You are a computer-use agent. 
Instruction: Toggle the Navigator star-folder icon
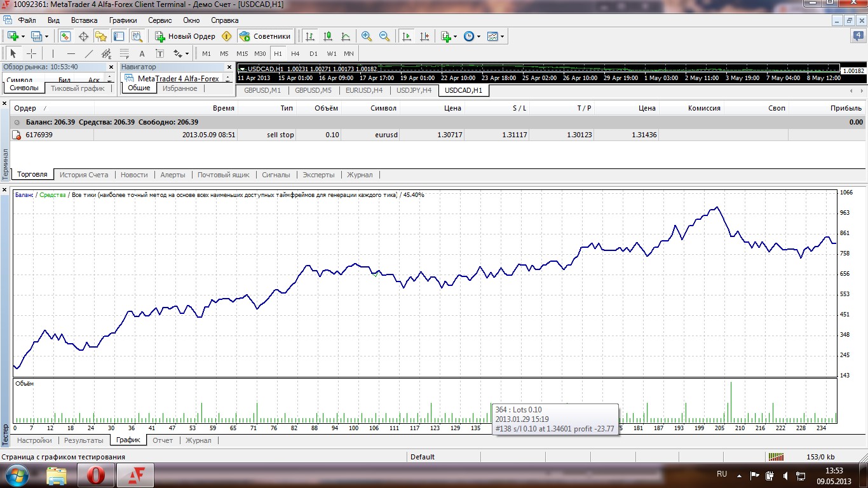101,36
